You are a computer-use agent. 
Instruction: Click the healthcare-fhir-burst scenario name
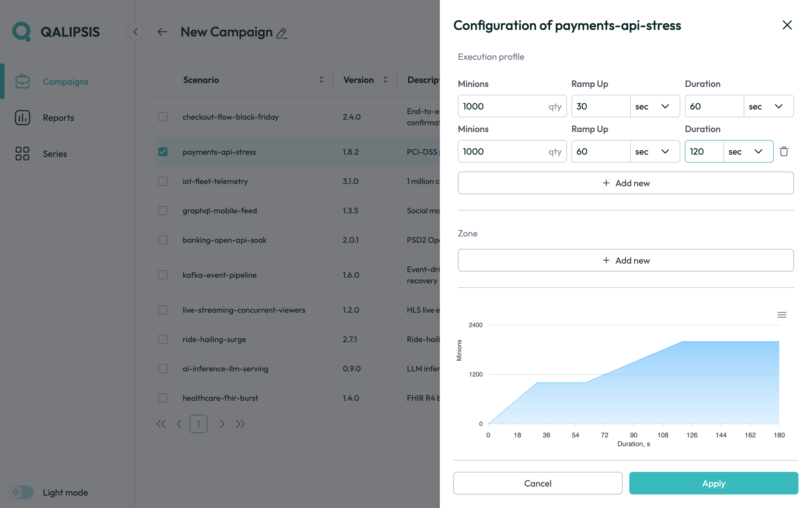(x=220, y=398)
